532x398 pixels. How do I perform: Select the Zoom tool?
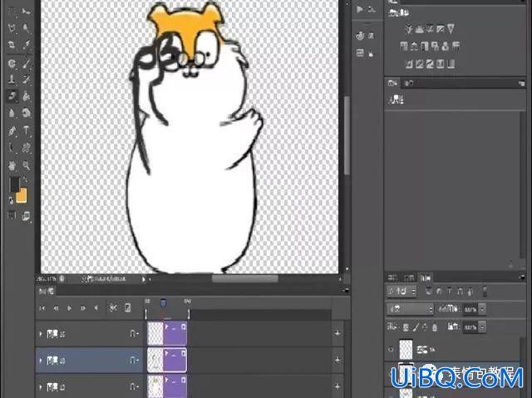(x=26, y=166)
